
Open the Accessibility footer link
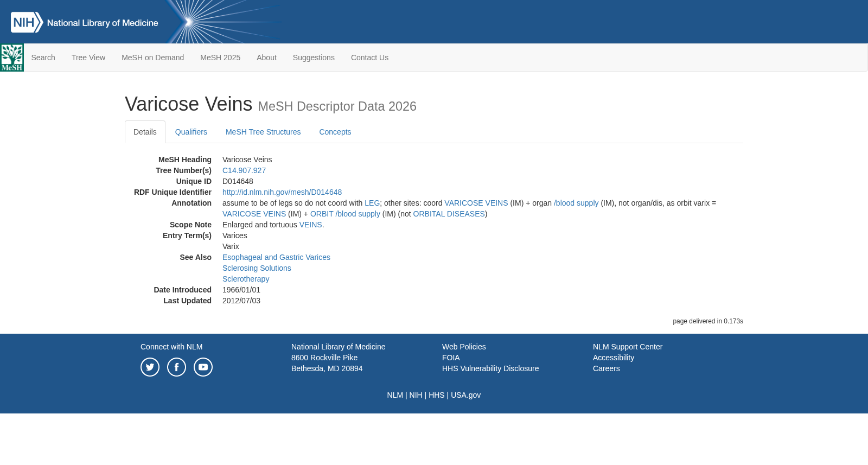pos(614,358)
